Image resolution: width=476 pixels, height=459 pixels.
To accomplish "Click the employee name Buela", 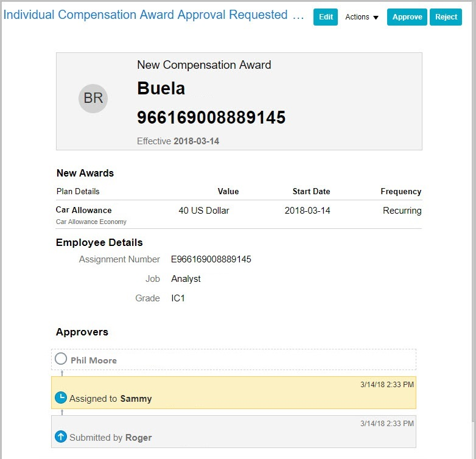I will click(161, 88).
